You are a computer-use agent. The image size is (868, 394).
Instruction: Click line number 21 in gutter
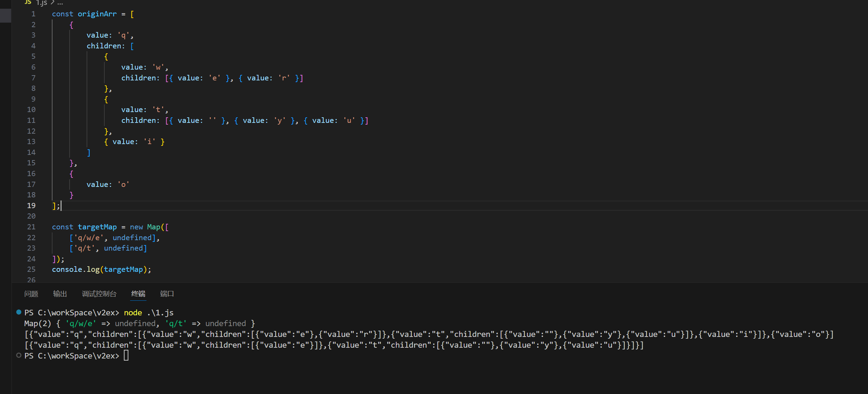click(x=31, y=227)
